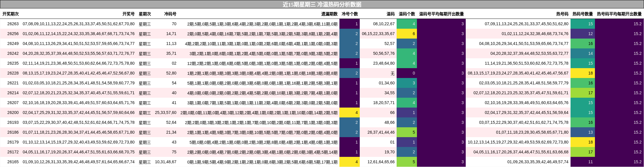The height and width of the screenshot is (167, 644).
Task: Select period number 26179
Action: 13,142
